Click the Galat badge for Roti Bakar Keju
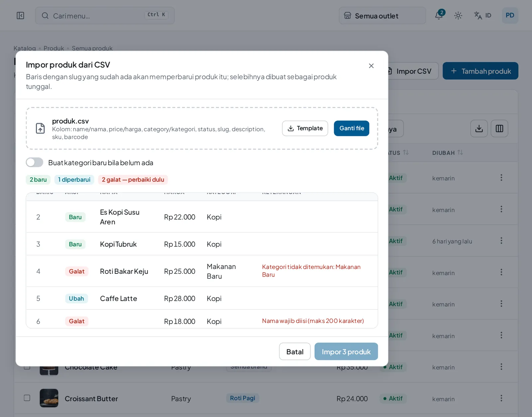 point(76,271)
